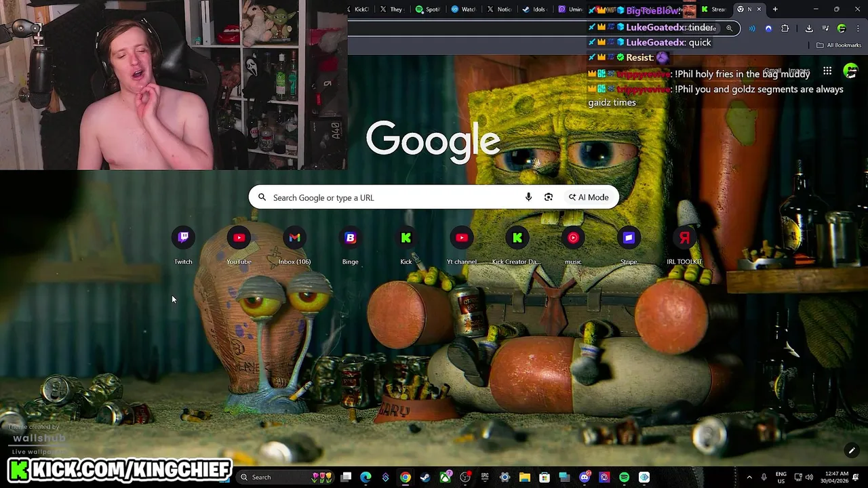Click the zoom magnifier in address bar
The width and height of the screenshot is (868, 488).
(x=729, y=28)
